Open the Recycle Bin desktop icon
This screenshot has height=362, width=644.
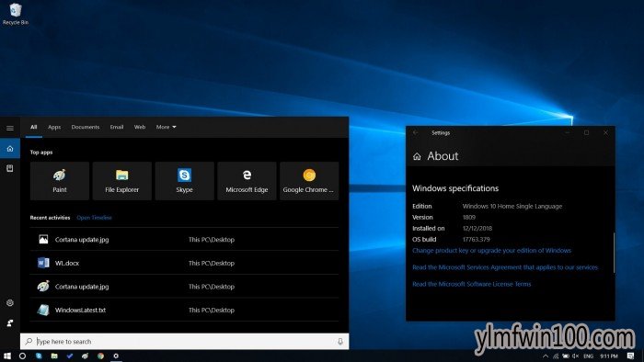coord(16,14)
